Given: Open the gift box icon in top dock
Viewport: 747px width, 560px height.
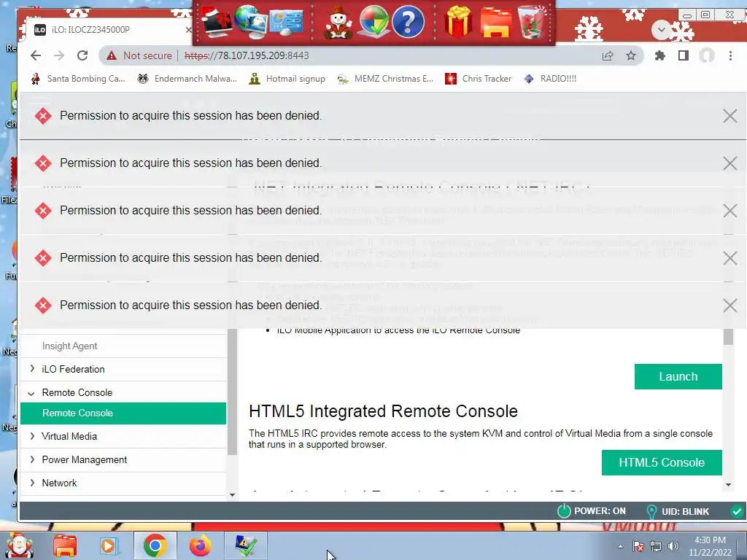Looking at the screenshot, I should (x=458, y=22).
